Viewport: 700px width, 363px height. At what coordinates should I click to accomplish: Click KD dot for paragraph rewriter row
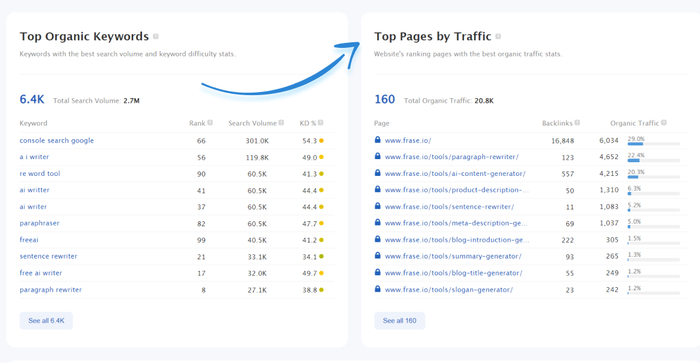tap(321, 290)
